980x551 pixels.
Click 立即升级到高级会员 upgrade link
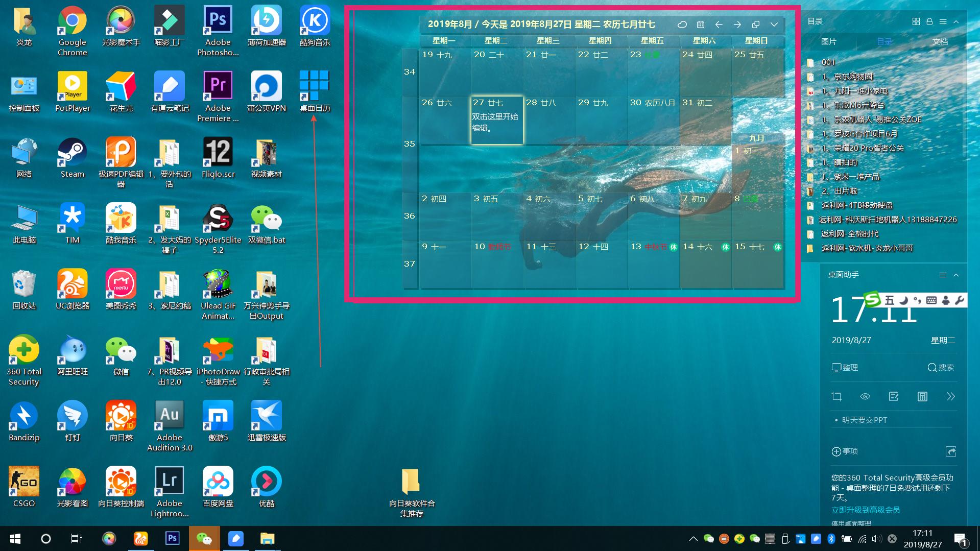click(866, 510)
